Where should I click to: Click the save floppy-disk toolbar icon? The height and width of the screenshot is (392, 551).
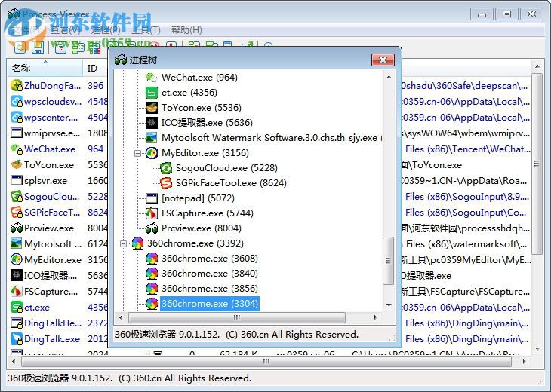[x=38, y=47]
